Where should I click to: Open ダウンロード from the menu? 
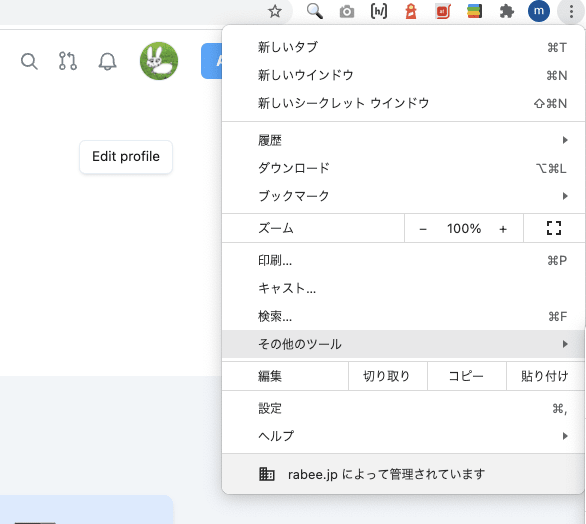coord(403,168)
